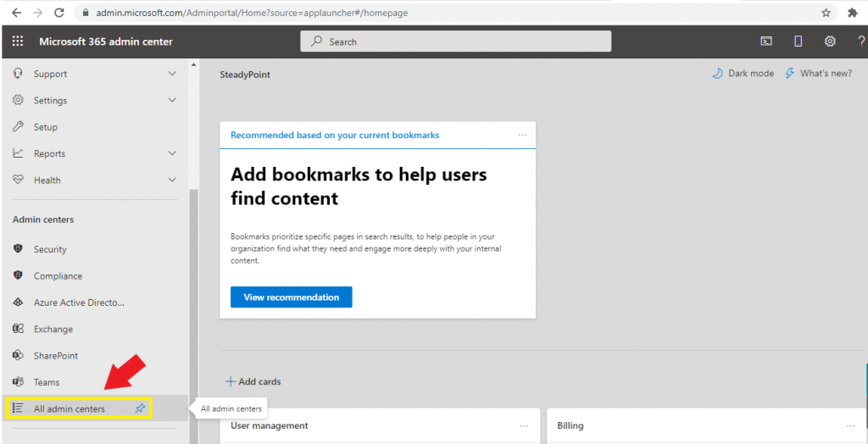Click the Azure Active Directory icon
This screenshot has height=444, width=868.
pyautogui.click(x=18, y=302)
